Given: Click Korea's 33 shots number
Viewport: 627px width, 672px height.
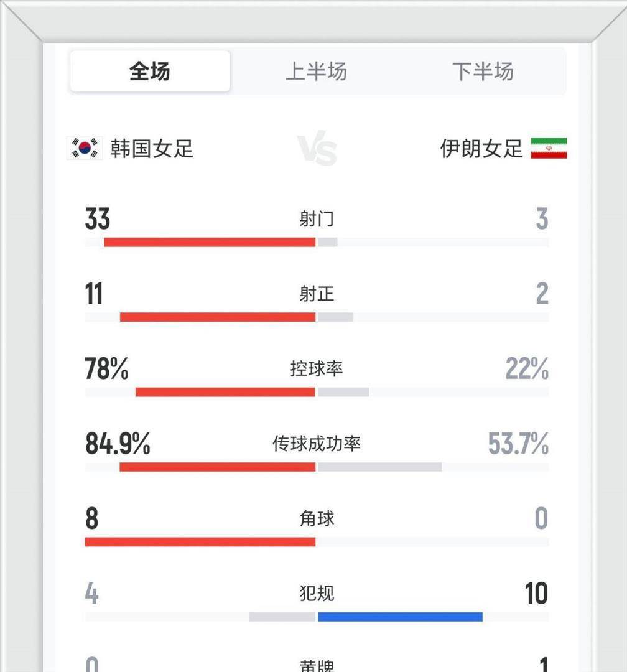Looking at the screenshot, I should (x=98, y=219).
